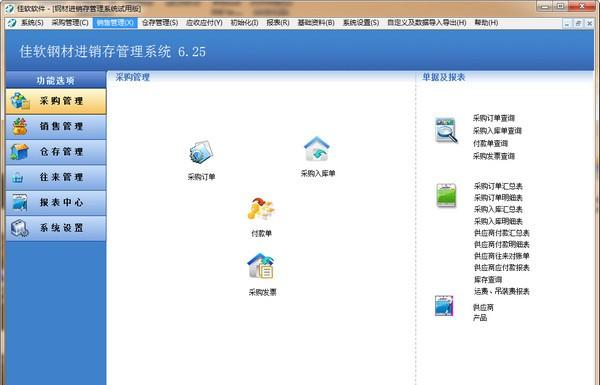This screenshot has width=600, height=385.
Task: Open the 采购订单汇总表 report link
Action: 498,186
